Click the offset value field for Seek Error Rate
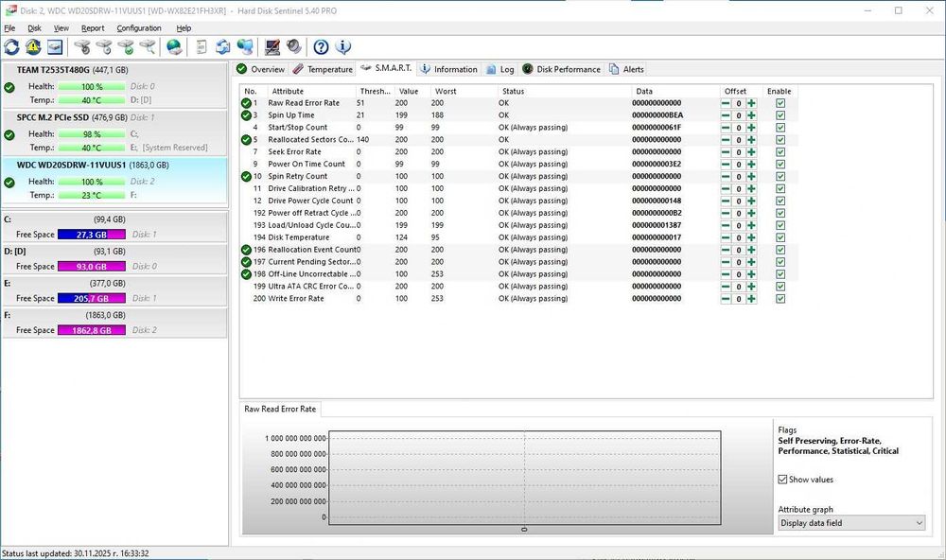The image size is (946, 560). click(x=739, y=152)
